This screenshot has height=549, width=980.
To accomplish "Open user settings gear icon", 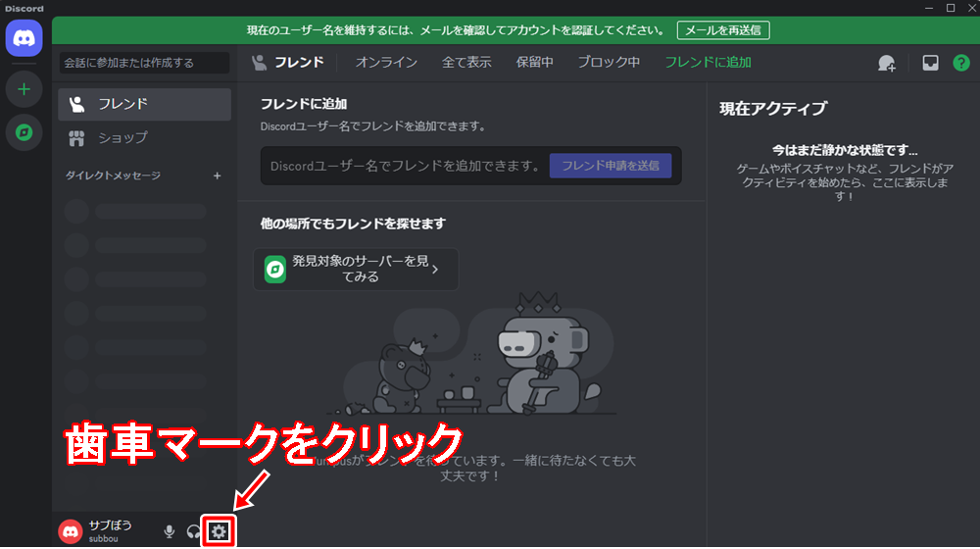I will [220, 531].
